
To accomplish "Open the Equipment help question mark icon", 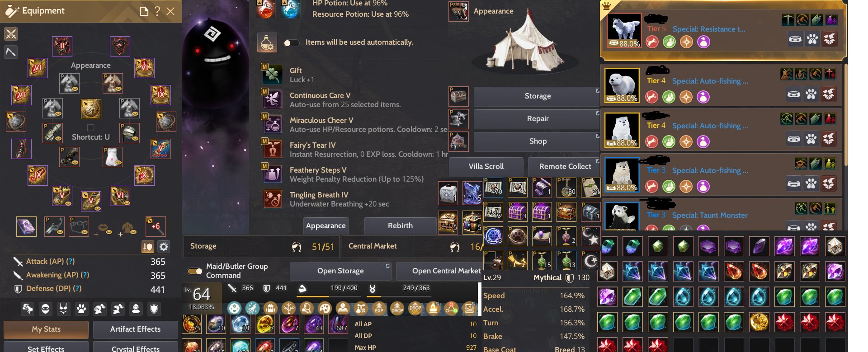I will coord(157,11).
